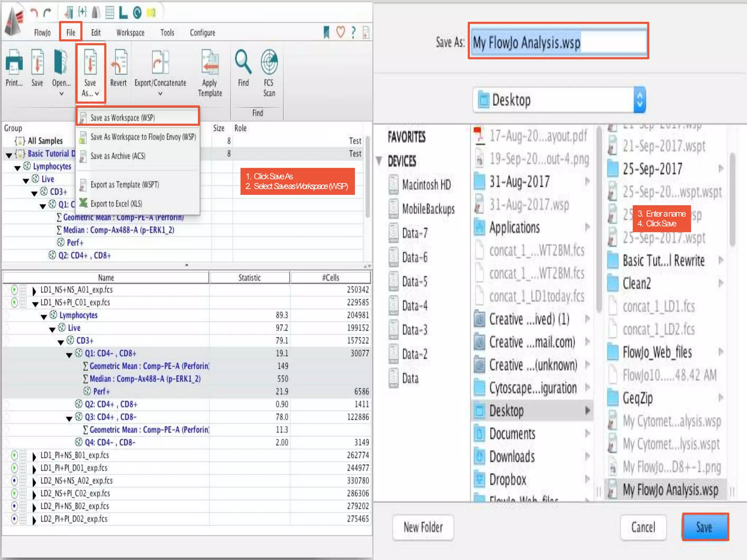Click the Print icon in ribbon

pyautogui.click(x=14, y=62)
